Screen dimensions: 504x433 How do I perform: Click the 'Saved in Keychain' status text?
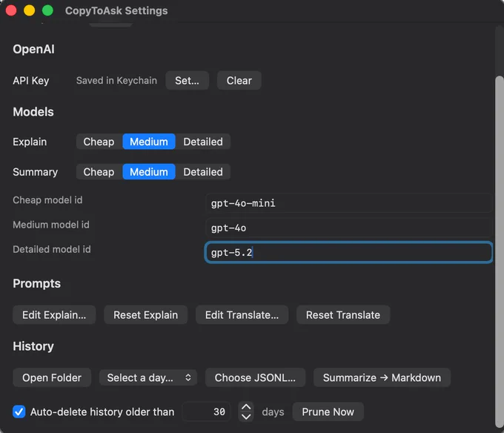coord(116,80)
